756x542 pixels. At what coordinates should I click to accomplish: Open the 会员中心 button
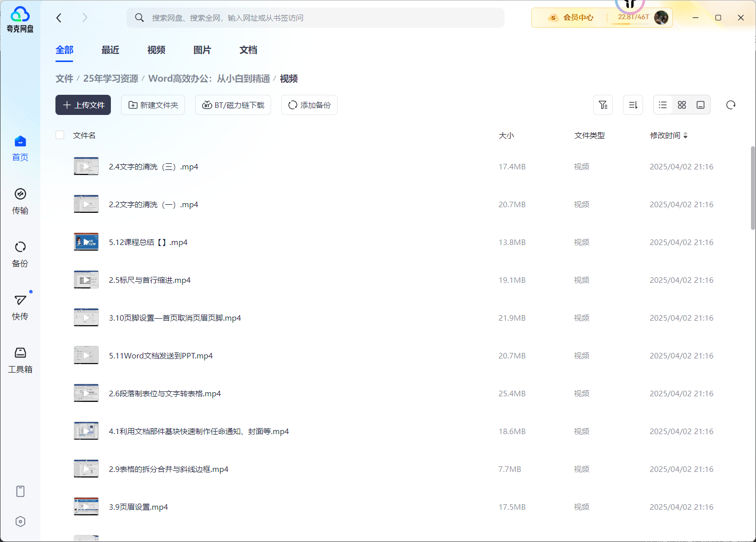[x=571, y=18]
